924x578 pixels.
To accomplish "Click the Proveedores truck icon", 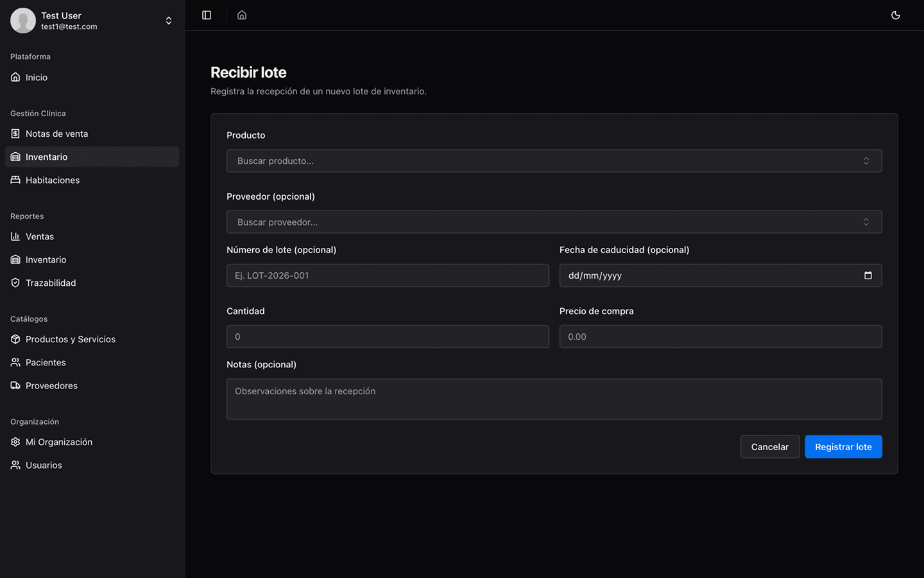I will point(15,385).
